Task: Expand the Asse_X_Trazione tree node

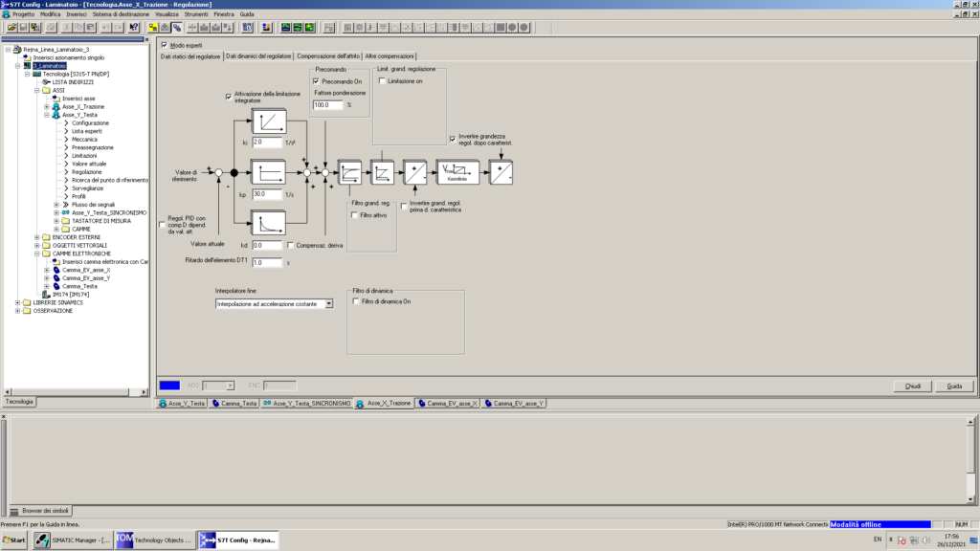Action: click(47, 107)
